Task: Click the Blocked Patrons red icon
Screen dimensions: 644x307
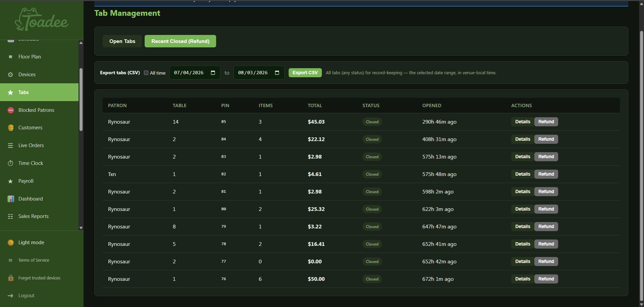Action: (11, 110)
